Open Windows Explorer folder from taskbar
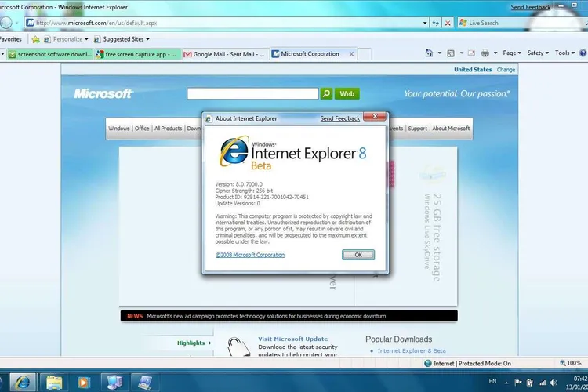Screen dimensions: 588x392 click(x=54, y=383)
